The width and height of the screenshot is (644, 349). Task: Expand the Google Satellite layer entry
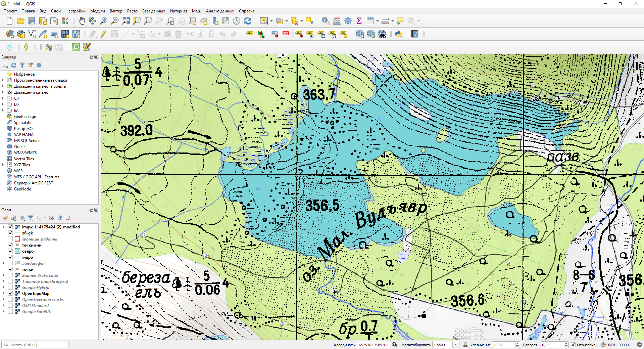[x=4, y=312]
